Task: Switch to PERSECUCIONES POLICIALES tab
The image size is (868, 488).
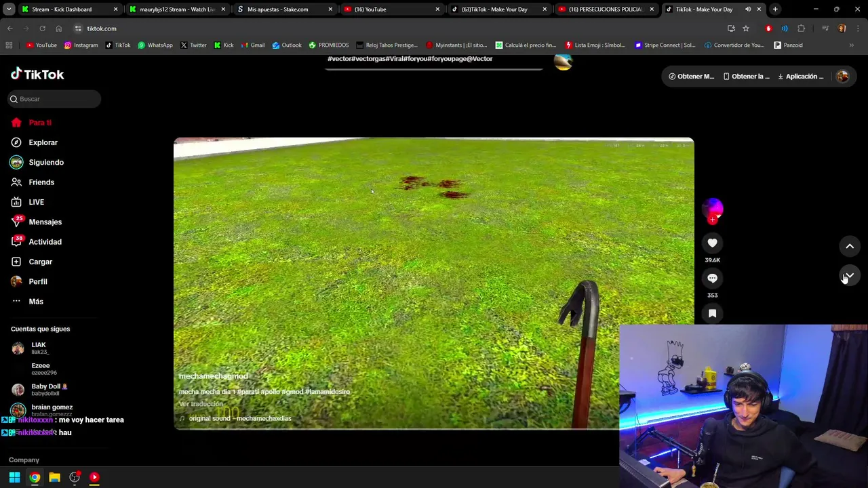Action: 606,9
